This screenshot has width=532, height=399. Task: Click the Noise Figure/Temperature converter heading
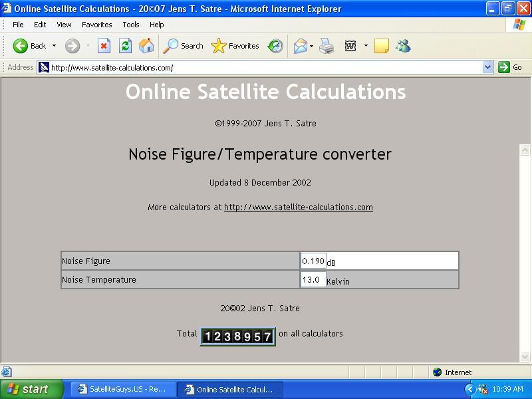pos(260,154)
